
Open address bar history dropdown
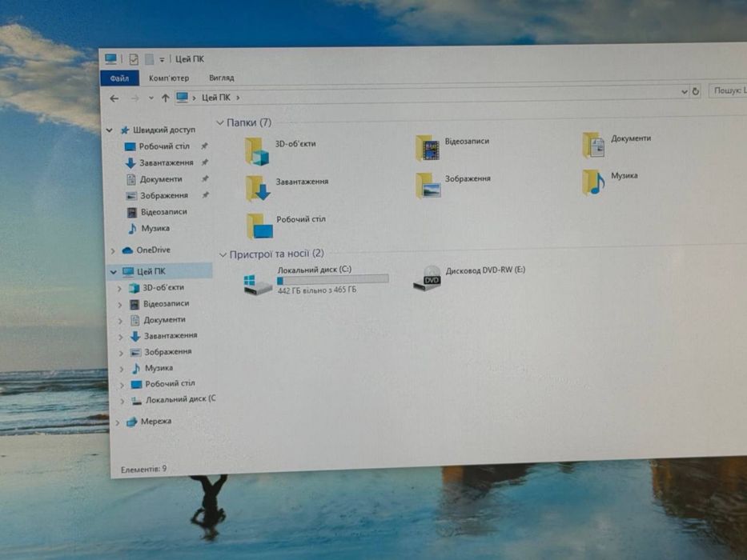[x=685, y=92]
